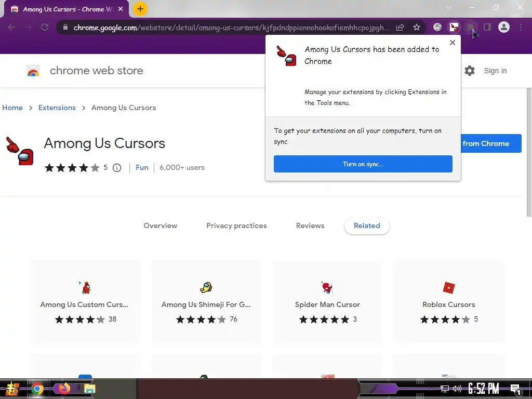The image size is (532, 399).
Task: Close the Among Us Cursors browser tab
Action: (121, 9)
